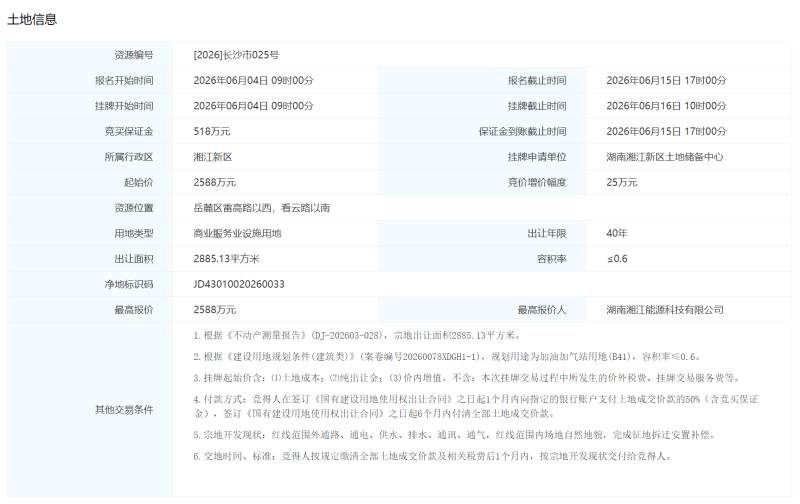800x504 pixels.
Task: Select deposit amount 518万元
Action: click(212, 132)
